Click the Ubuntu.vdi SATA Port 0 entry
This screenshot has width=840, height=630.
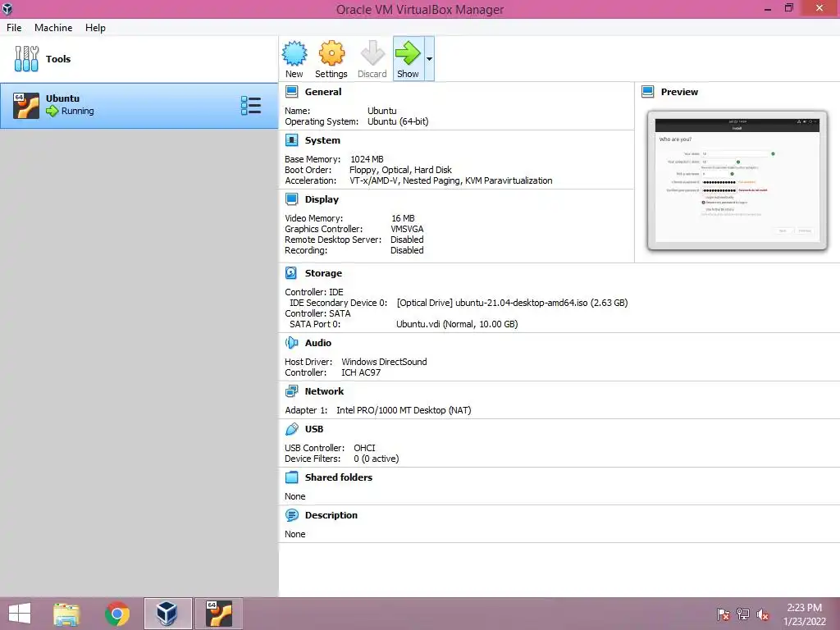tap(457, 324)
